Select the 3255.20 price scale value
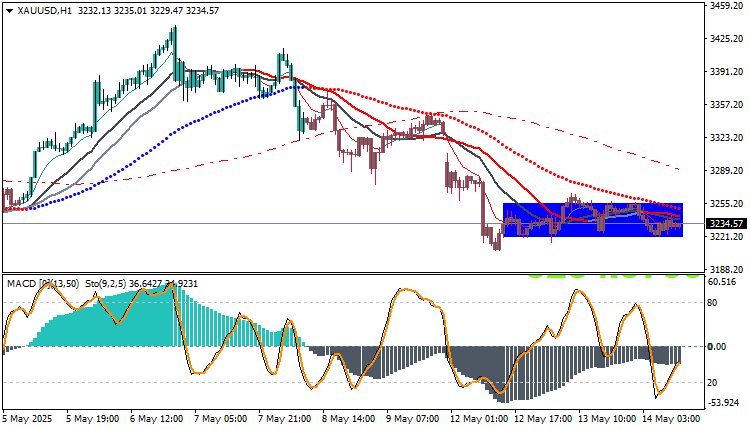The height and width of the screenshot is (430, 750). pos(727,203)
